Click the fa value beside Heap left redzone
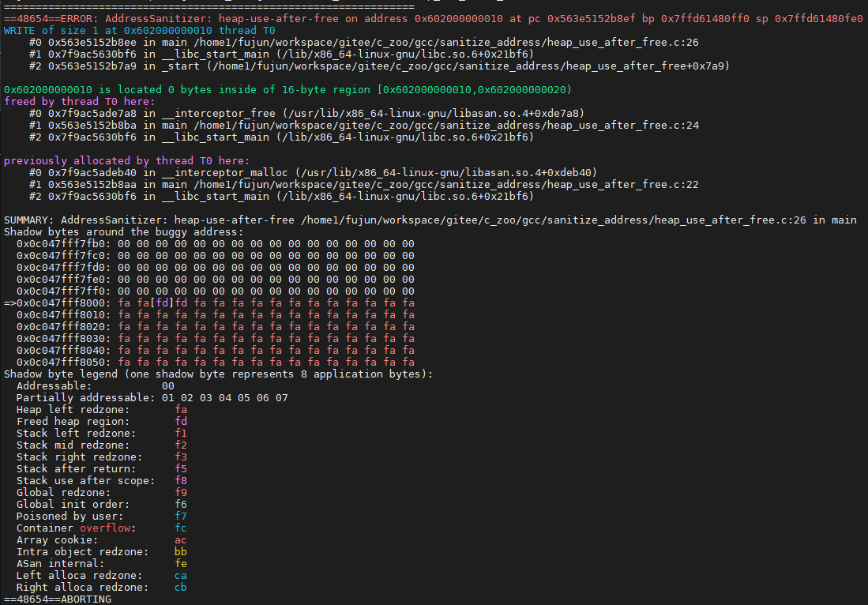 [181, 409]
